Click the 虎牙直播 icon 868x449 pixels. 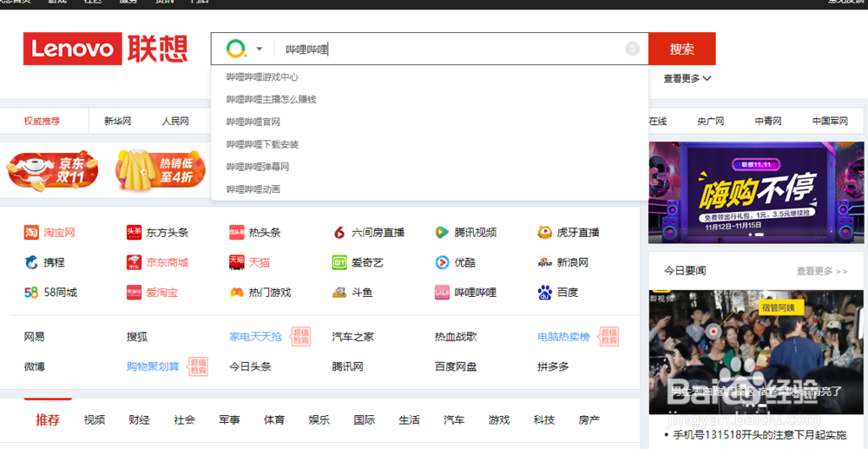click(x=545, y=233)
